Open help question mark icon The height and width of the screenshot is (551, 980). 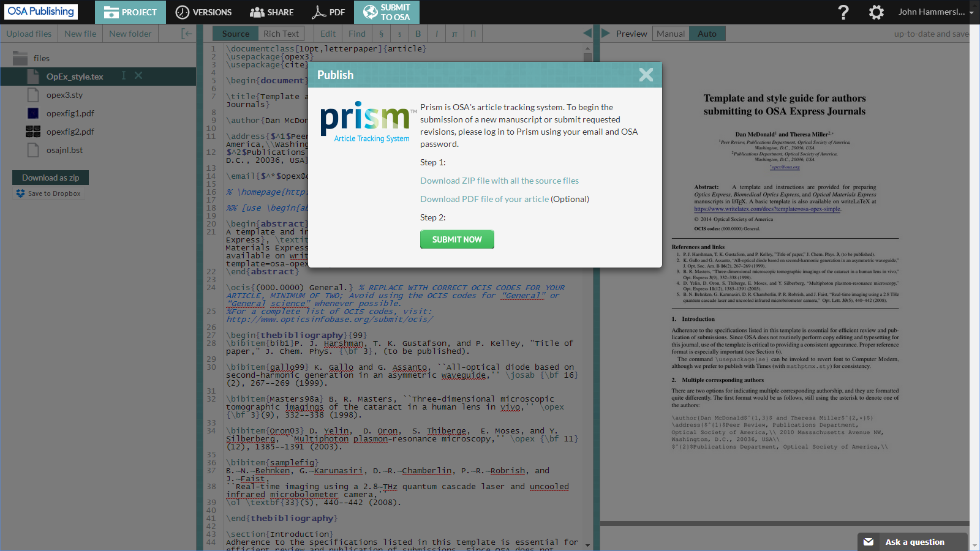coord(843,12)
